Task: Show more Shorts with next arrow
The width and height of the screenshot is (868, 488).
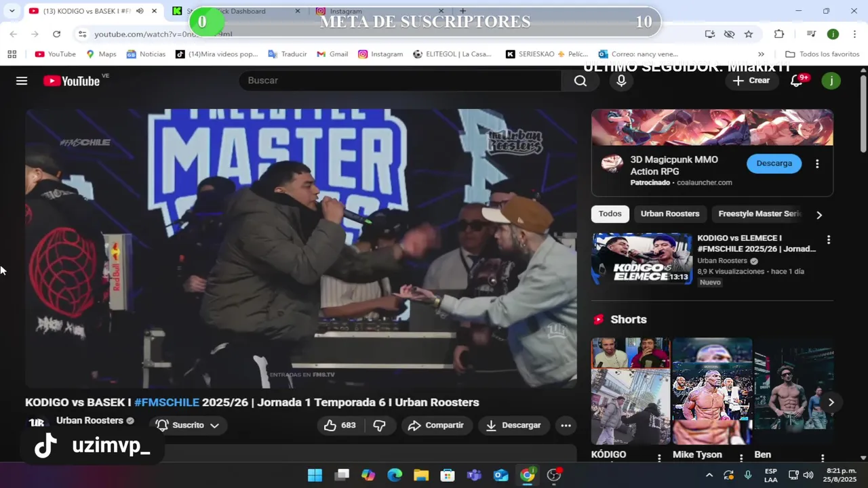Action: click(x=831, y=402)
